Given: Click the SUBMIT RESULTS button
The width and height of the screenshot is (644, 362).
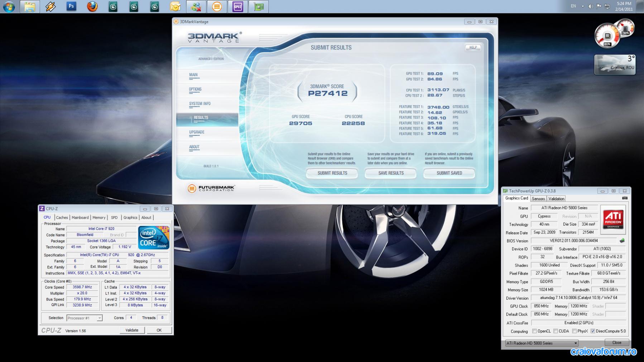Looking at the screenshot, I should (x=332, y=173).
